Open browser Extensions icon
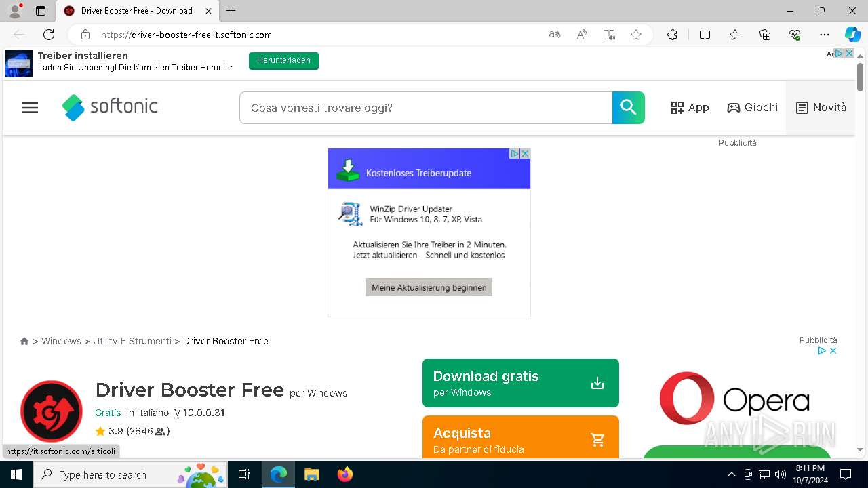868x488 pixels. coord(672,35)
